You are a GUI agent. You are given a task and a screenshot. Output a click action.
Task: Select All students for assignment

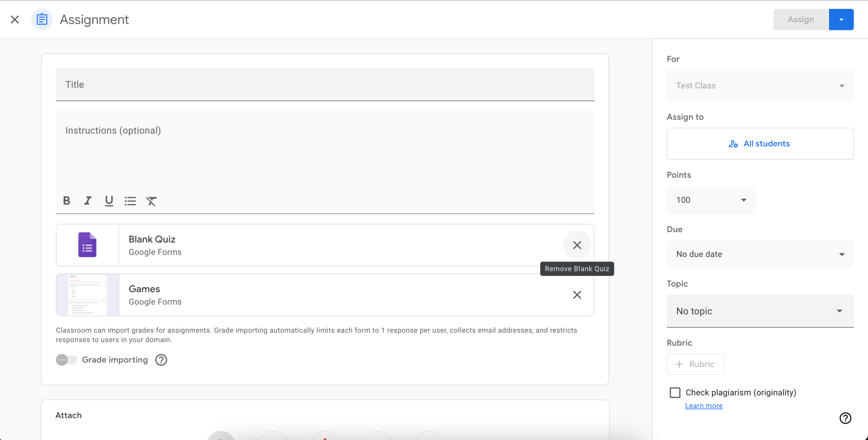tap(759, 144)
